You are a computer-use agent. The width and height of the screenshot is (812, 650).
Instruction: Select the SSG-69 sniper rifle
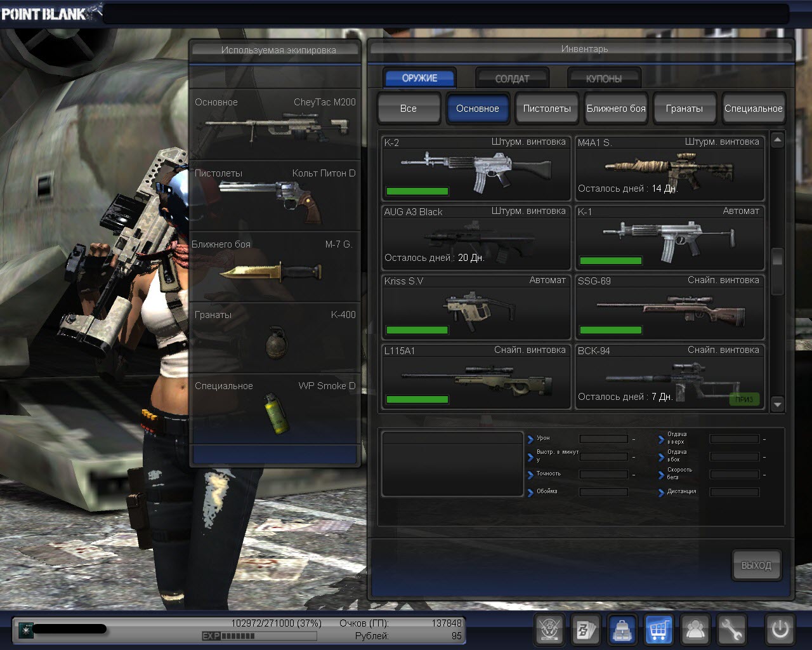coord(669,307)
